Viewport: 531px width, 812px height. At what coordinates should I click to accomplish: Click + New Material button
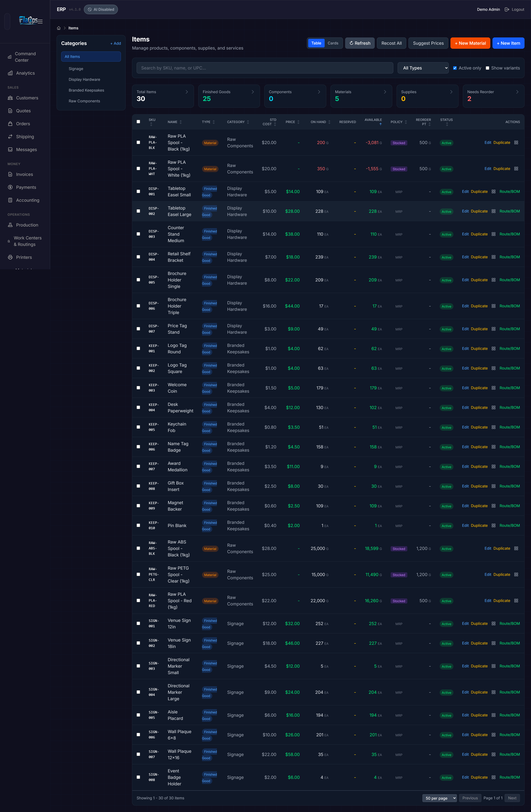tap(470, 43)
